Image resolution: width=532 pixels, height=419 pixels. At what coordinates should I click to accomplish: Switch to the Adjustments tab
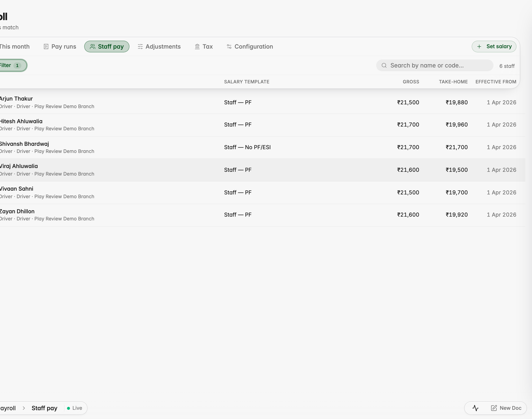pos(159,47)
